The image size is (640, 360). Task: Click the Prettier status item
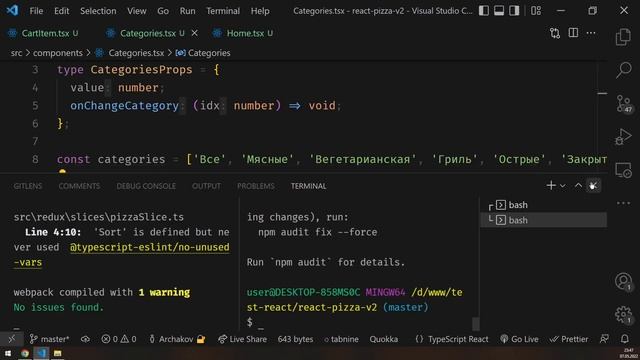[x=569, y=339]
